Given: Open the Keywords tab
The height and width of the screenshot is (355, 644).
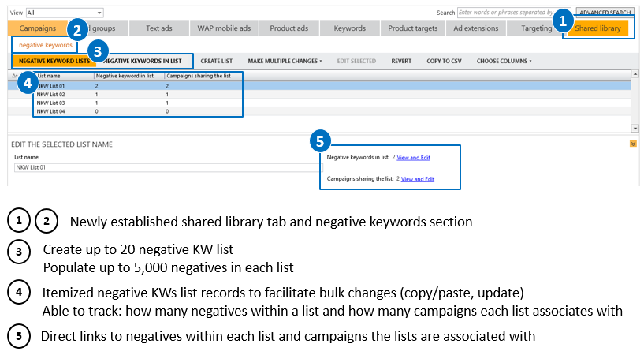Looking at the screenshot, I should (349, 28).
